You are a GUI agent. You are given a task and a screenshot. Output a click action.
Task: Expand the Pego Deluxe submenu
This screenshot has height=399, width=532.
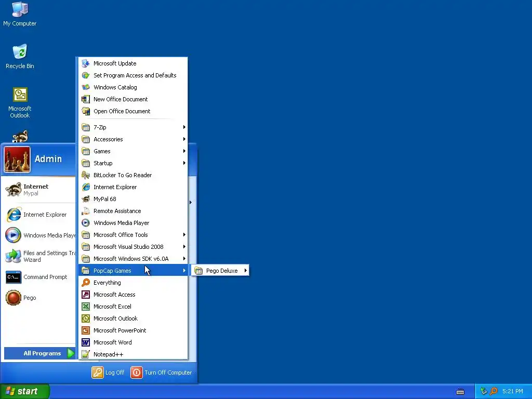220,270
